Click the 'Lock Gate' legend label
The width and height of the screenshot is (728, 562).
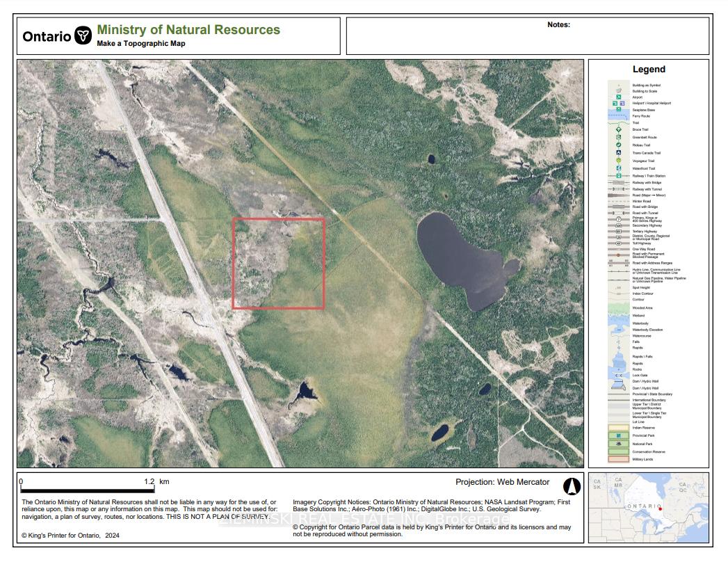[640, 376]
